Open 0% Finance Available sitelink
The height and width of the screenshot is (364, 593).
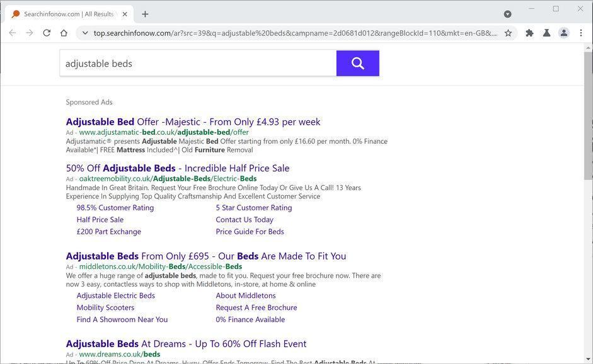click(x=250, y=319)
